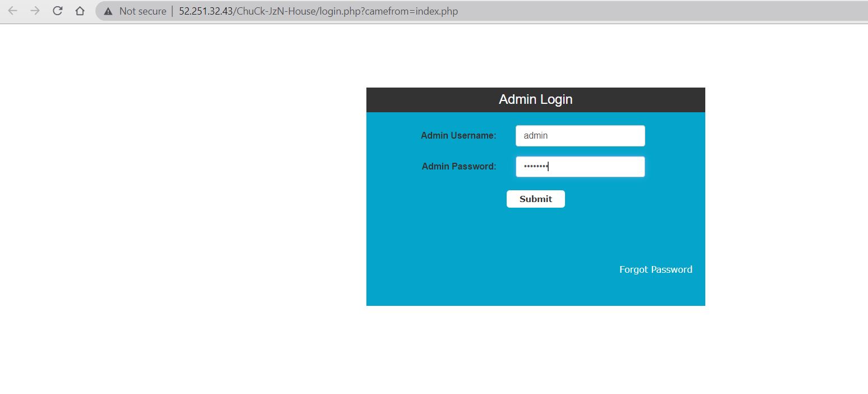The height and width of the screenshot is (394, 868).
Task: Click the "Admin Password:" label
Action: [458, 166]
